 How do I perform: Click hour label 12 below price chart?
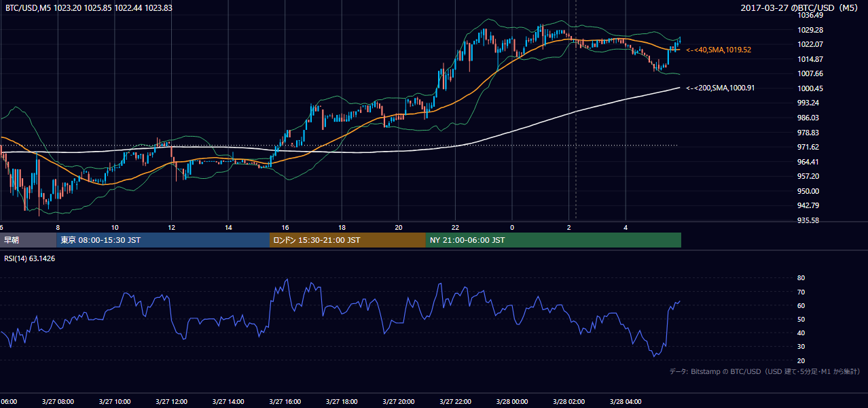pyautogui.click(x=171, y=227)
